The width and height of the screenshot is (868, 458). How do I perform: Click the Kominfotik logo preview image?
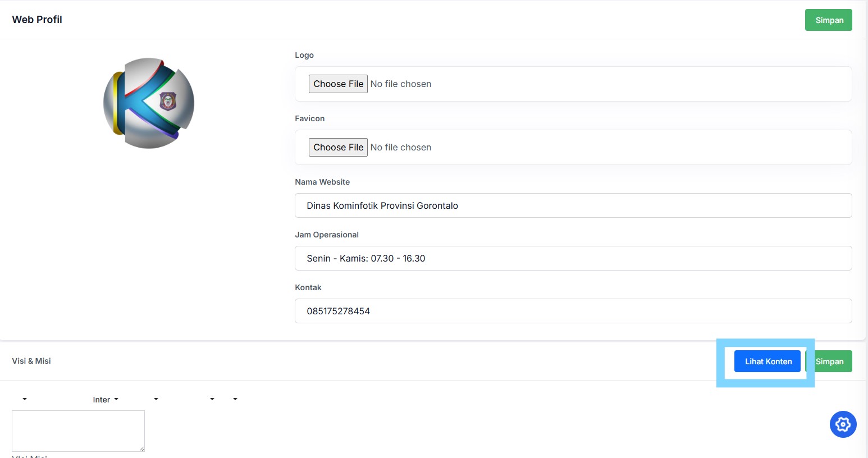(149, 103)
